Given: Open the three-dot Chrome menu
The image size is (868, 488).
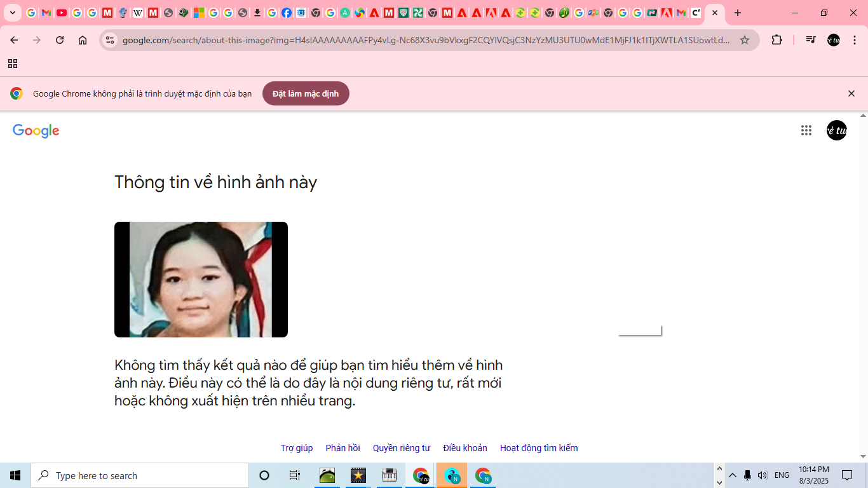Looking at the screenshot, I should tap(854, 39).
